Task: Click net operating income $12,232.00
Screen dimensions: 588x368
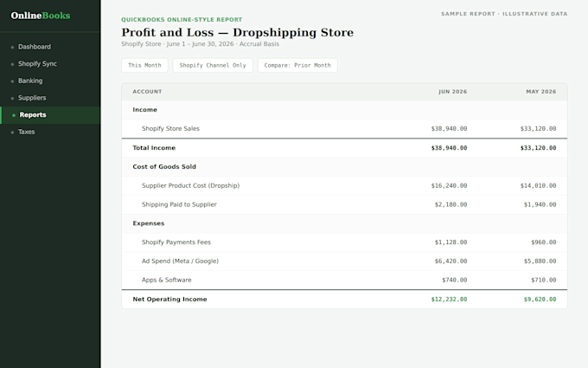Action: coord(449,300)
